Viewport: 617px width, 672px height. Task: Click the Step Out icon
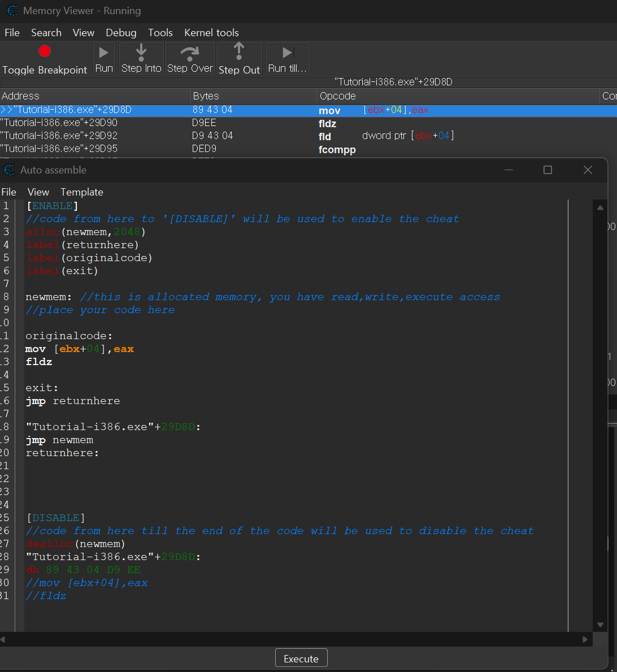(239, 51)
